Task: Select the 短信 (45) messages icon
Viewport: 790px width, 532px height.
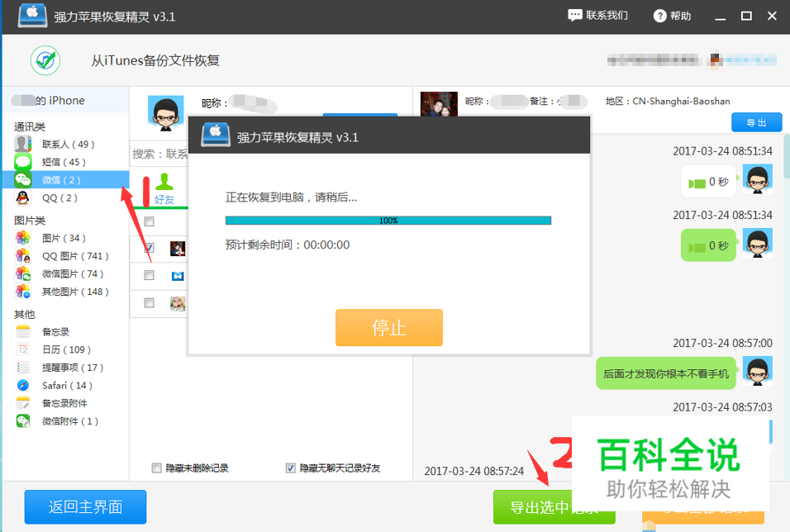Action: (22, 162)
